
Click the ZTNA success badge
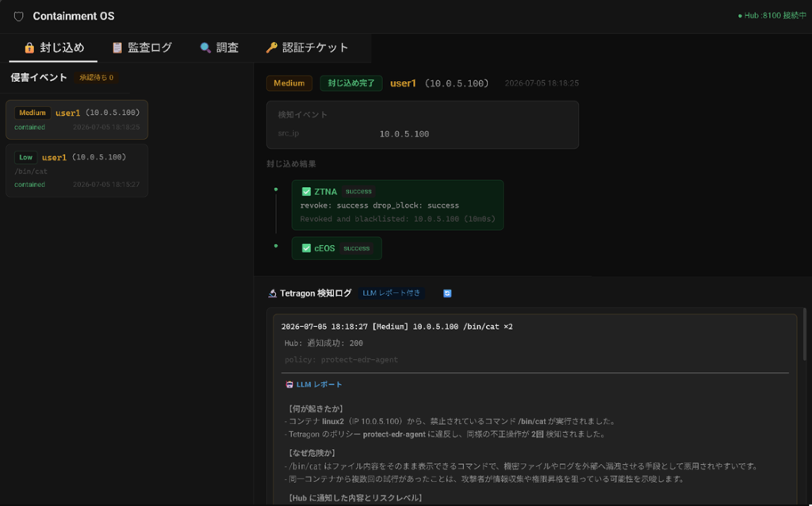pyautogui.click(x=358, y=192)
